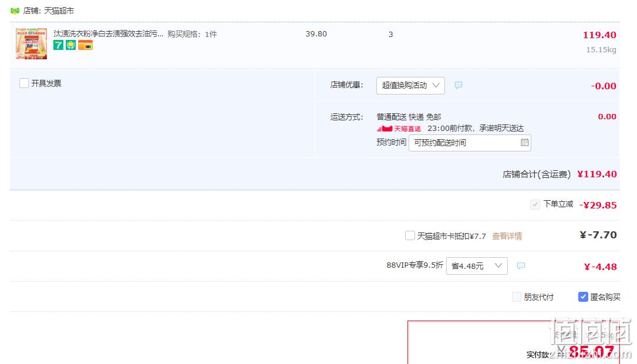Click the green 7-day return badge icon
This screenshot has height=364, width=637.
[59, 45]
